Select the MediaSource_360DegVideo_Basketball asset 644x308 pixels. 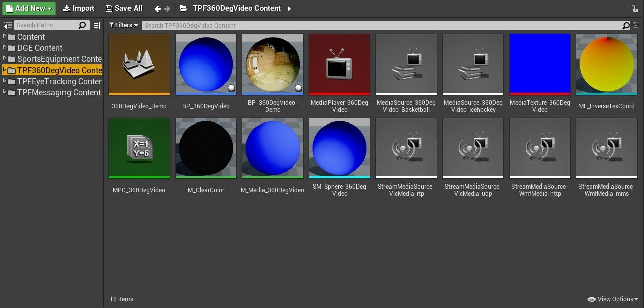pyautogui.click(x=406, y=73)
